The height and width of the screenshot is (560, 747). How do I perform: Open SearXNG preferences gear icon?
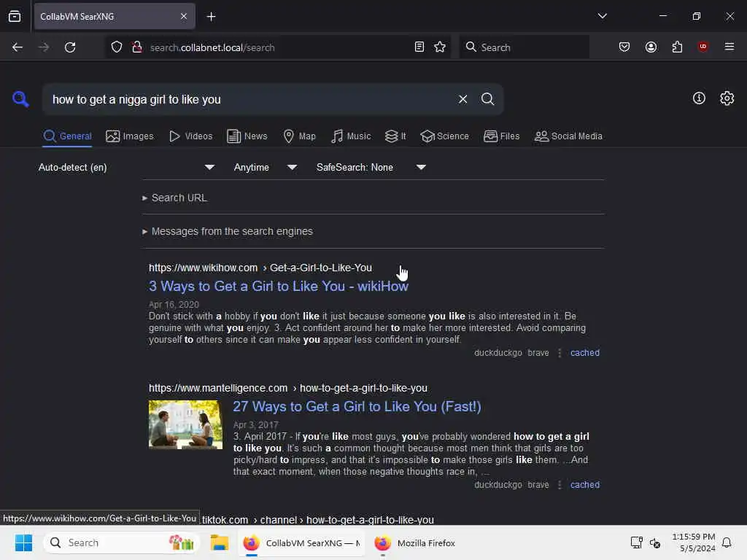[x=727, y=98]
